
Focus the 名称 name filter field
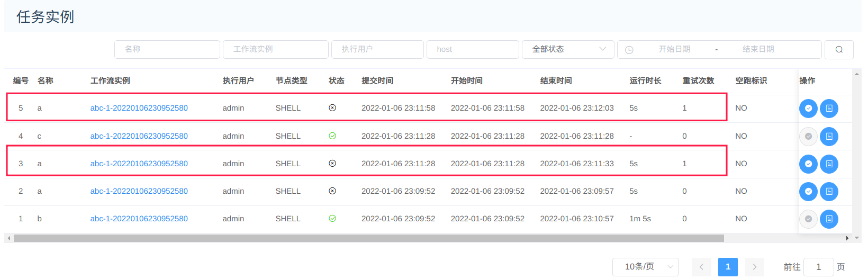pyautogui.click(x=167, y=49)
